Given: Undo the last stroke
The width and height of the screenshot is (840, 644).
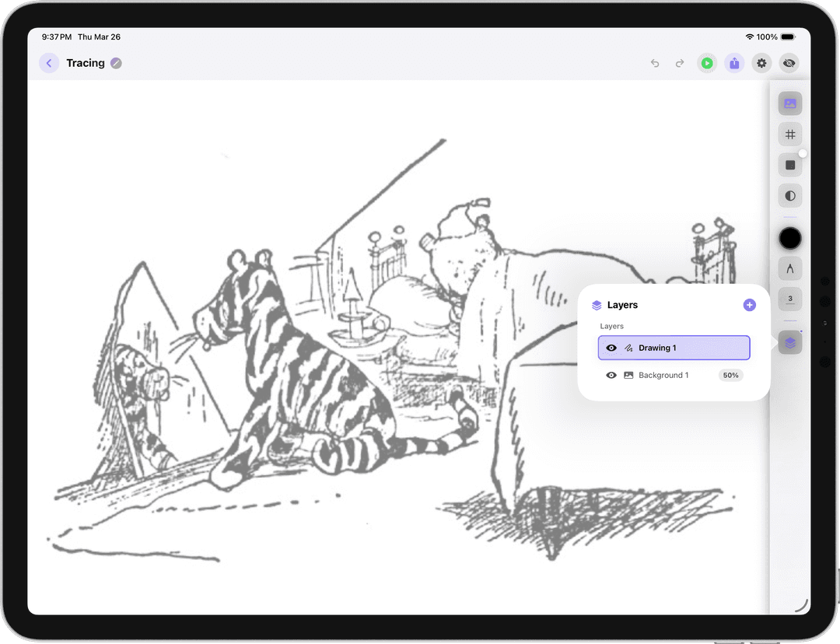Looking at the screenshot, I should (655, 63).
